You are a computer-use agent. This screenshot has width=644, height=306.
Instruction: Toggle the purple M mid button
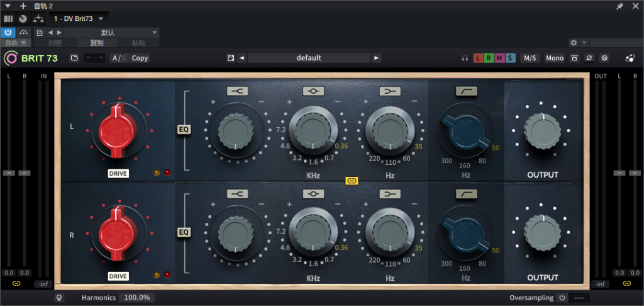coord(499,58)
